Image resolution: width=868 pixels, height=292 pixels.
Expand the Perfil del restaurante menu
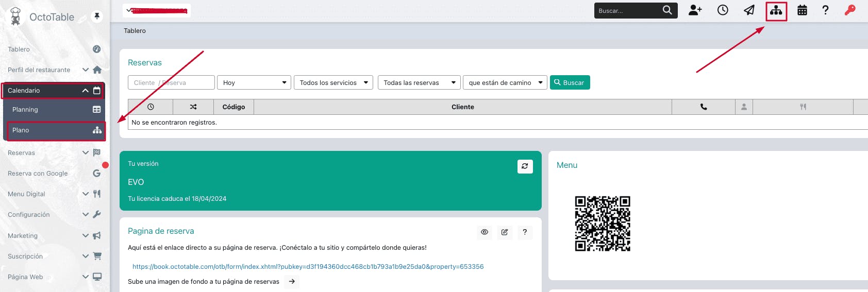coord(86,70)
